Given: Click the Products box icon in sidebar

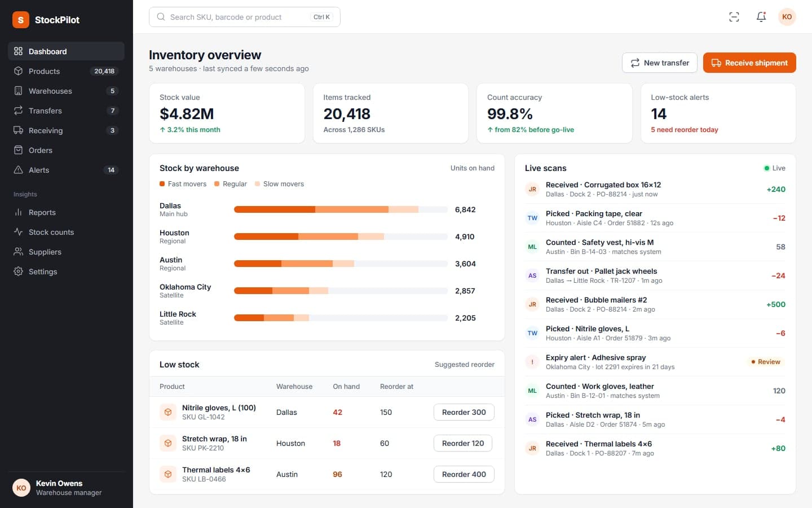Looking at the screenshot, I should point(19,71).
